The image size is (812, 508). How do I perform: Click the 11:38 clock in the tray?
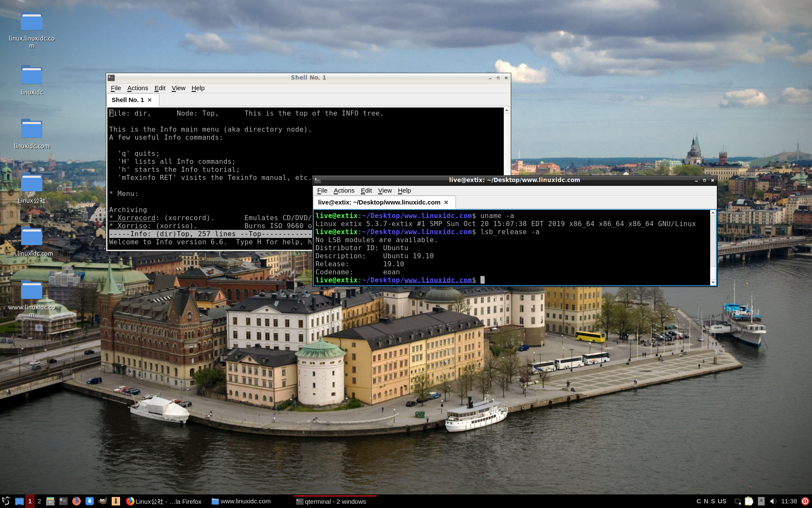pyautogui.click(x=789, y=501)
